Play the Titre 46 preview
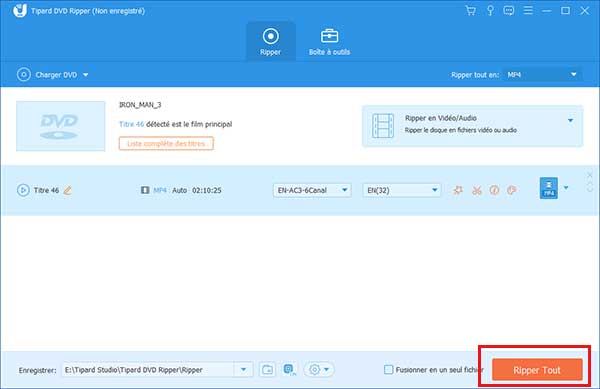 click(23, 190)
